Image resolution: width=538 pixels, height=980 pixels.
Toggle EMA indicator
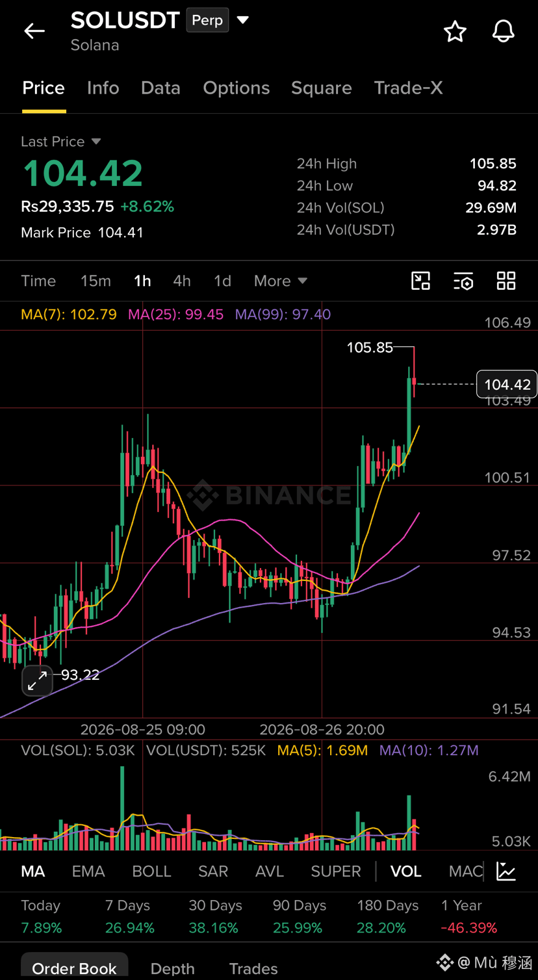click(88, 871)
